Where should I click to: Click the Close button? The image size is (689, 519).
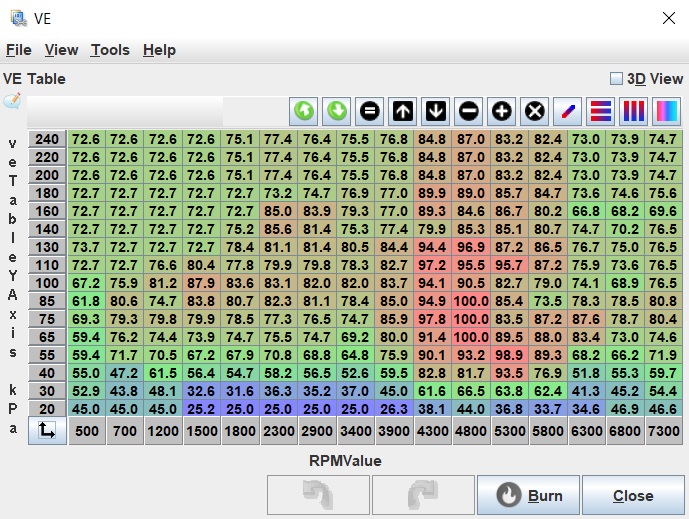(633, 495)
